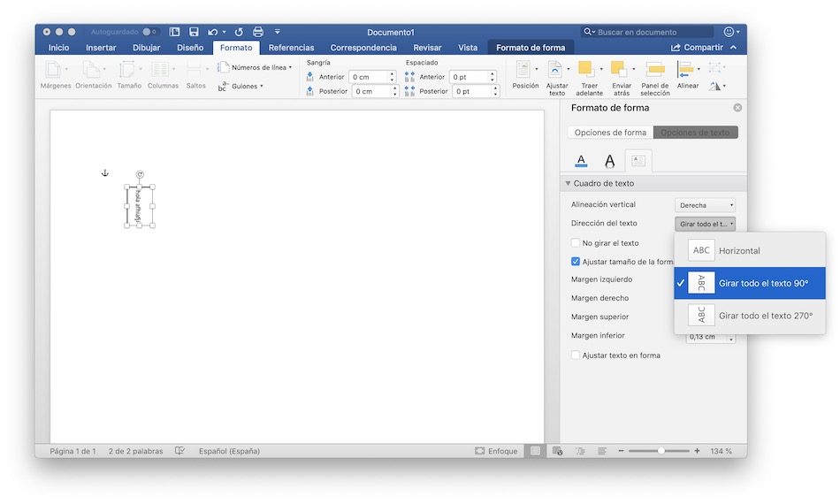Click the save icon in title bar
Screen dimensions: 840x504
(x=194, y=32)
